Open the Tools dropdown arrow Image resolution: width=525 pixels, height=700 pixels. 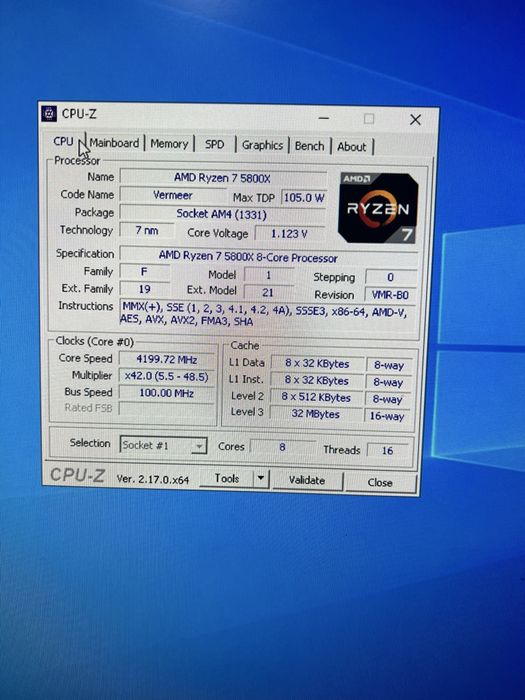[261, 479]
